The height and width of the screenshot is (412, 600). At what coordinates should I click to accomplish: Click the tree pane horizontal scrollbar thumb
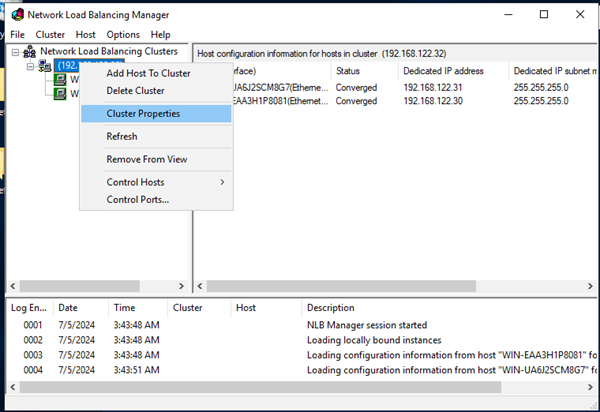tap(80, 286)
